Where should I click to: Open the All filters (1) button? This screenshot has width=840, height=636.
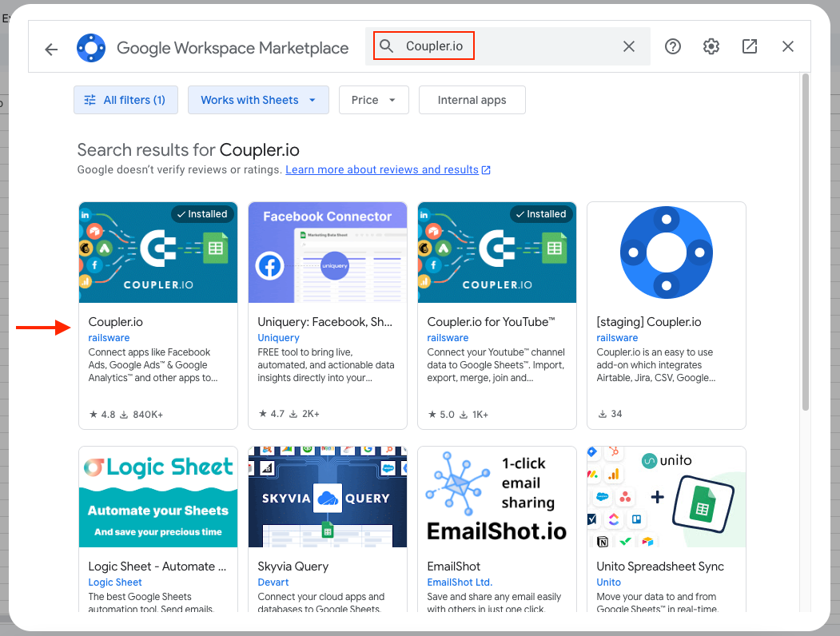coord(126,100)
